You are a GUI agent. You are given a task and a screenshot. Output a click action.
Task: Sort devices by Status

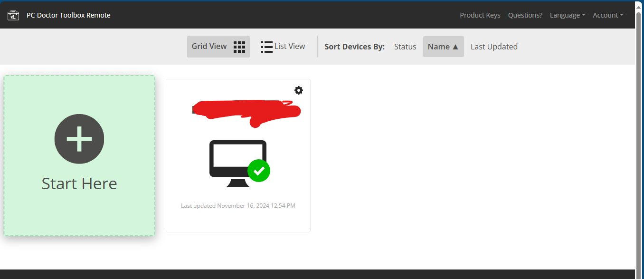[x=405, y=47]
